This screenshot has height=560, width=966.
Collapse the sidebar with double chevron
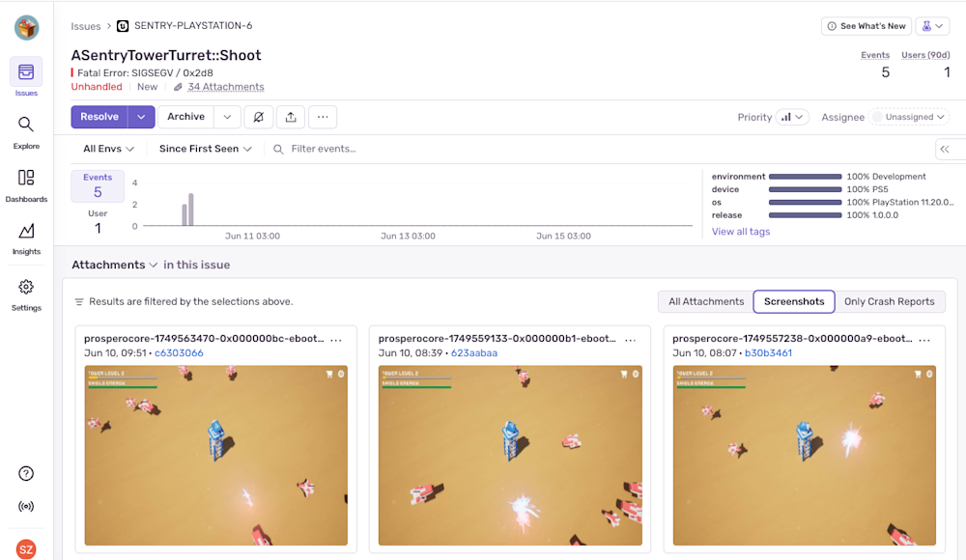click(x=945, y=149)
